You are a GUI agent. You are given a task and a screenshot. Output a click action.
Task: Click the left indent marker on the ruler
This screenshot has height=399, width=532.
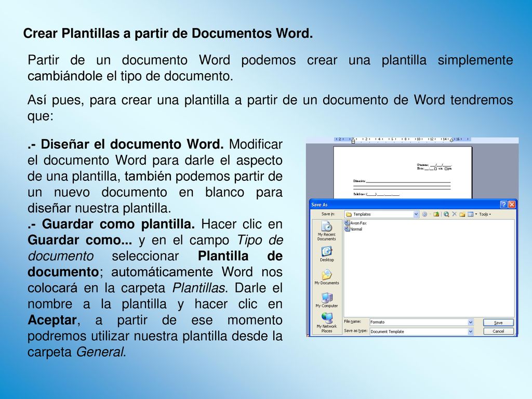tap(353, 140)
